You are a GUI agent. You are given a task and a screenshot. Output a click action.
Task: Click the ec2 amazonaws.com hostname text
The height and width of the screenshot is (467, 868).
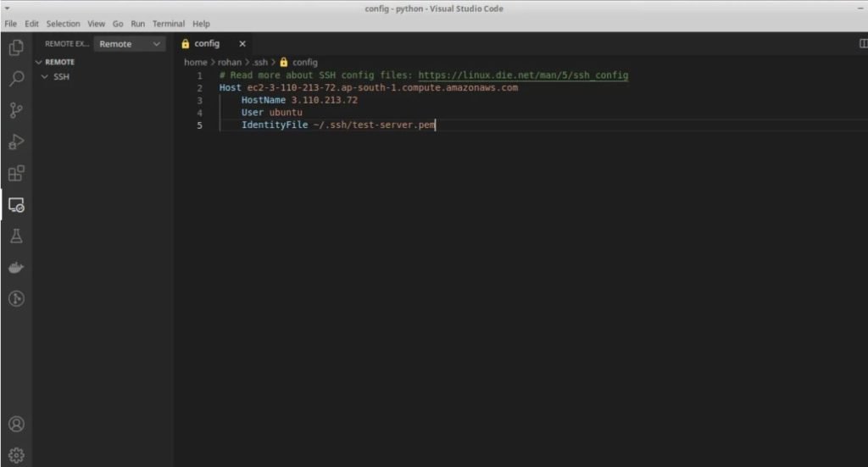tap(382, 88)
